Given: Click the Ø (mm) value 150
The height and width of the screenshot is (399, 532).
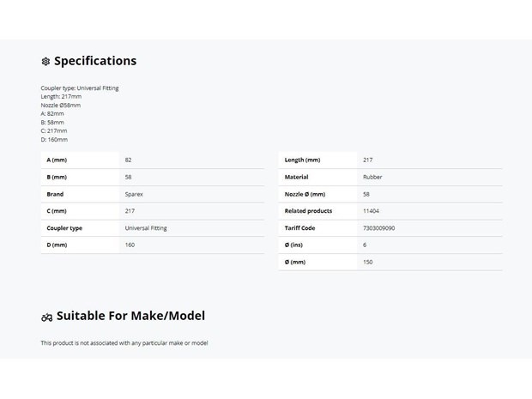Looking at the screenshot, I should pyautogui.click(x=367, y=263).
